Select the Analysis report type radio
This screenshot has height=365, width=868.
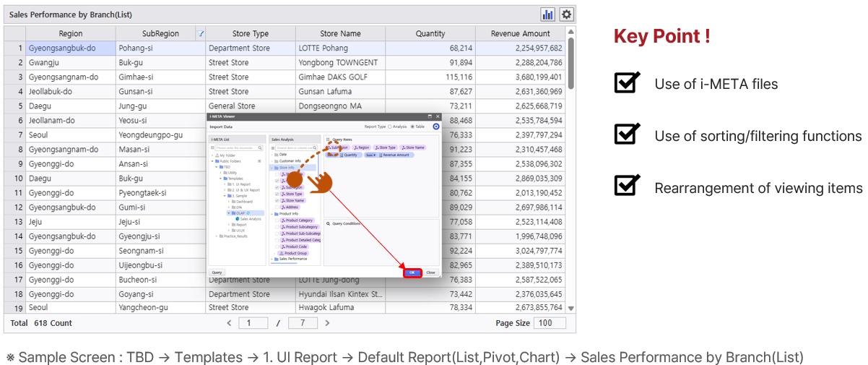point(390,126)
